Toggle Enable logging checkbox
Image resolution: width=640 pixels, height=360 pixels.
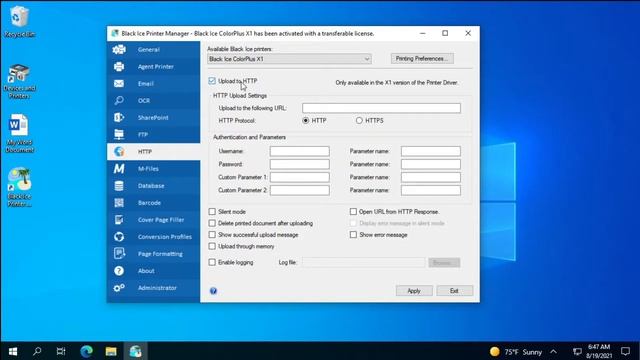coord(212,262)
